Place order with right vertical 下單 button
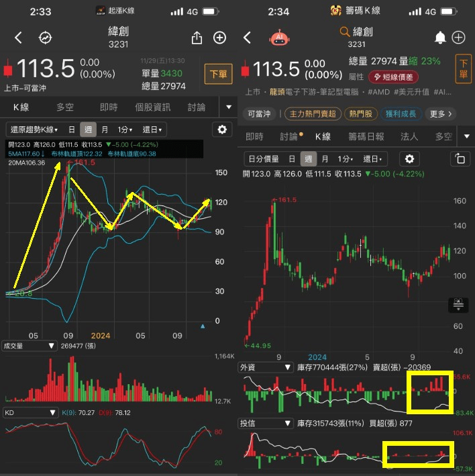The height and width of the screenshot is (476, 475). click(x=463, y=68)
